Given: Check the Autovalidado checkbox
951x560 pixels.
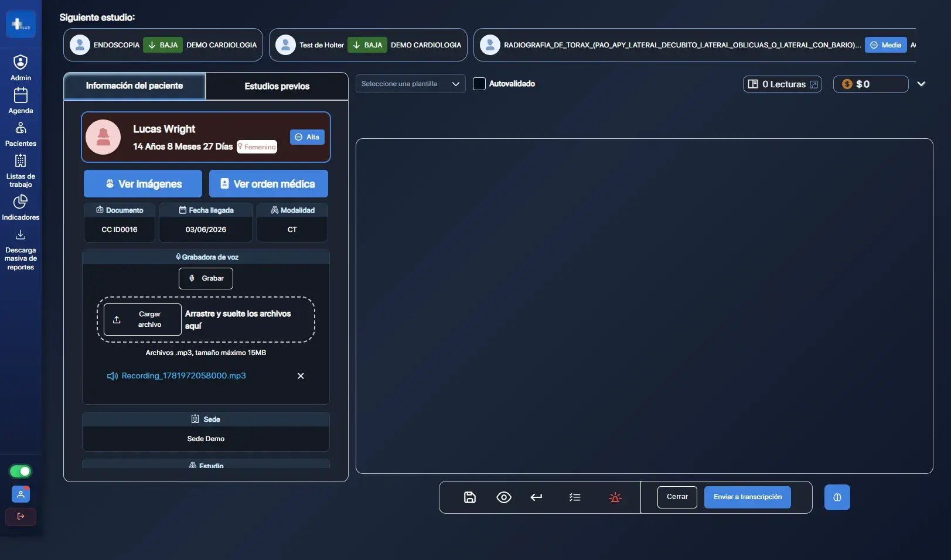Looking at the screenshot, I should (x=479, y=84).
